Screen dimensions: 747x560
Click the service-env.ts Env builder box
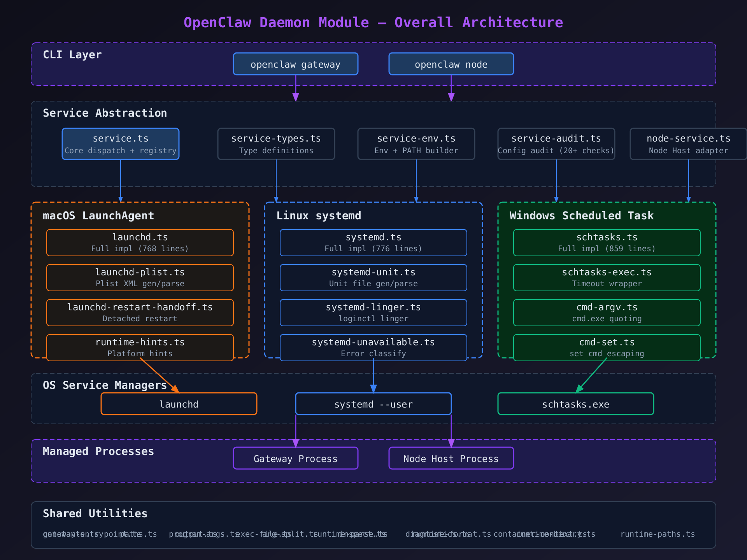coord(416,144)
